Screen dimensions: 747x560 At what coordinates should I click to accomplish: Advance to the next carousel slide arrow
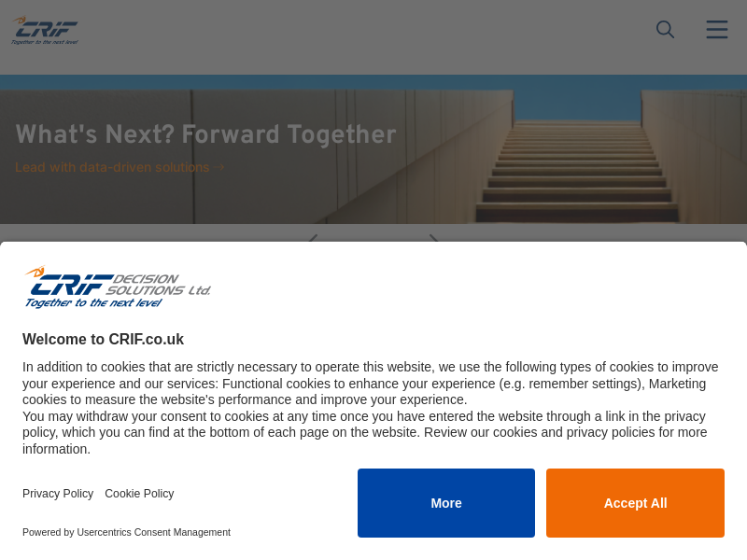434,237
